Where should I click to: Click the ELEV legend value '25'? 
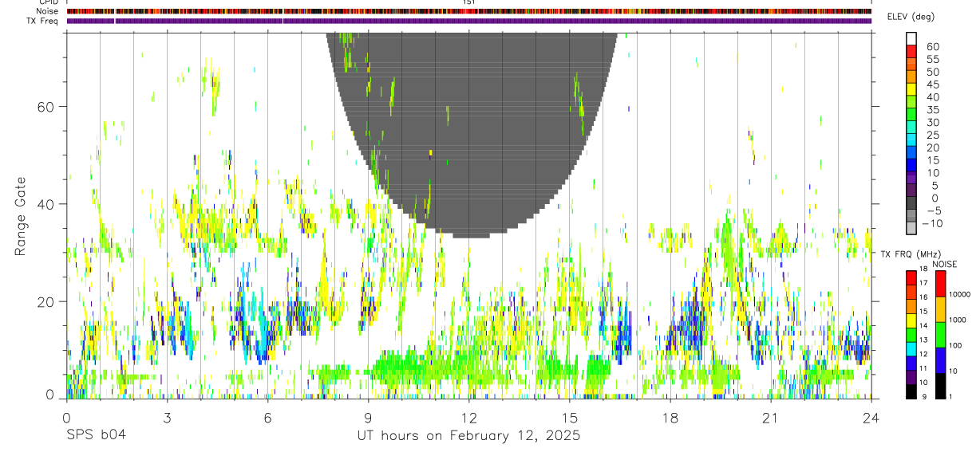(x=932, y=135)
